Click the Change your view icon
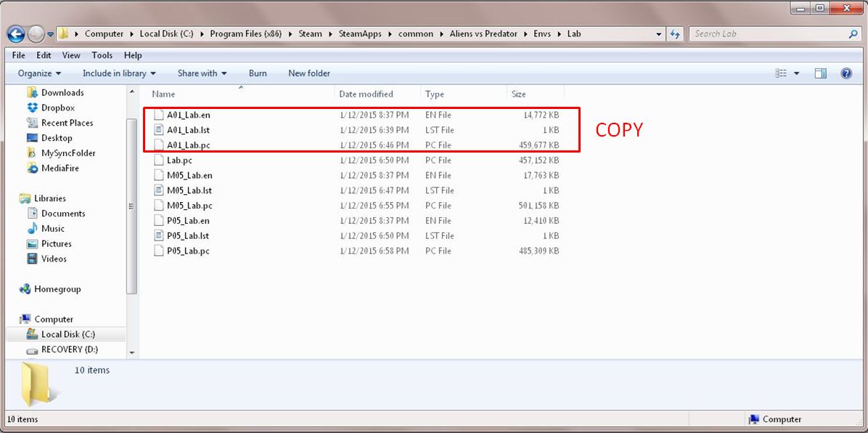This screenshot has height=433, width=868. click(781, 73)
